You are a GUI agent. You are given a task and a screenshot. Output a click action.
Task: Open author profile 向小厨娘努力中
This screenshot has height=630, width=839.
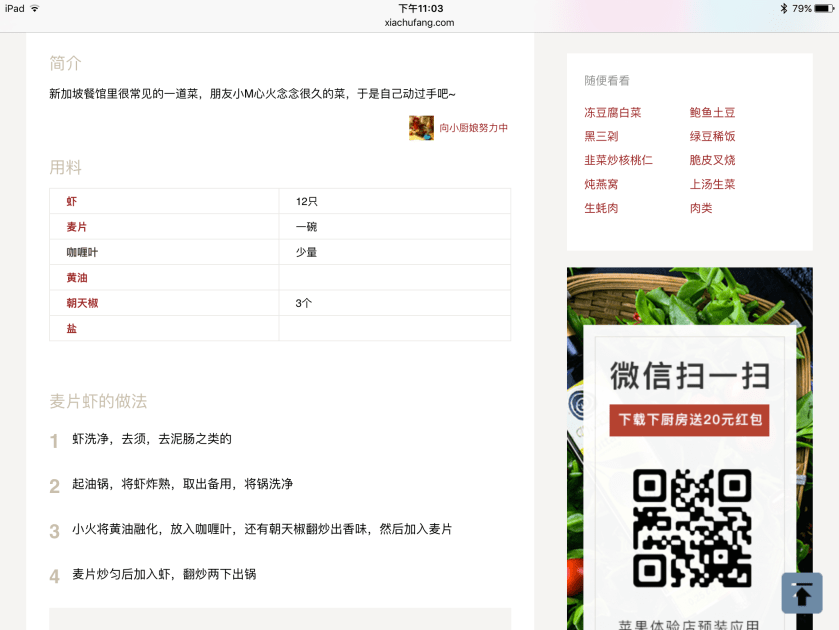[x=474, y=128]
